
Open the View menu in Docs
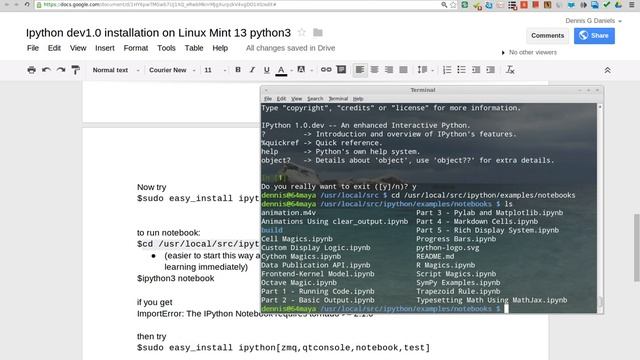pyautogui.click(x=78, y=48)
